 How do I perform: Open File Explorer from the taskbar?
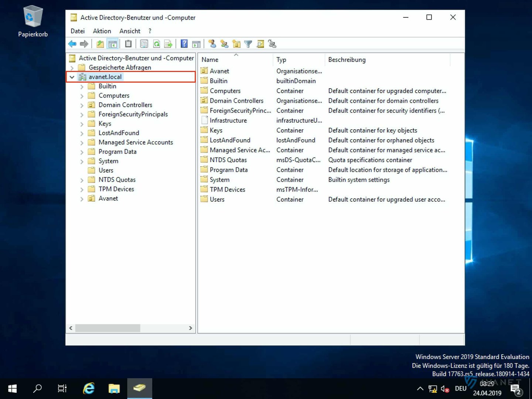(x=114, y=388)
